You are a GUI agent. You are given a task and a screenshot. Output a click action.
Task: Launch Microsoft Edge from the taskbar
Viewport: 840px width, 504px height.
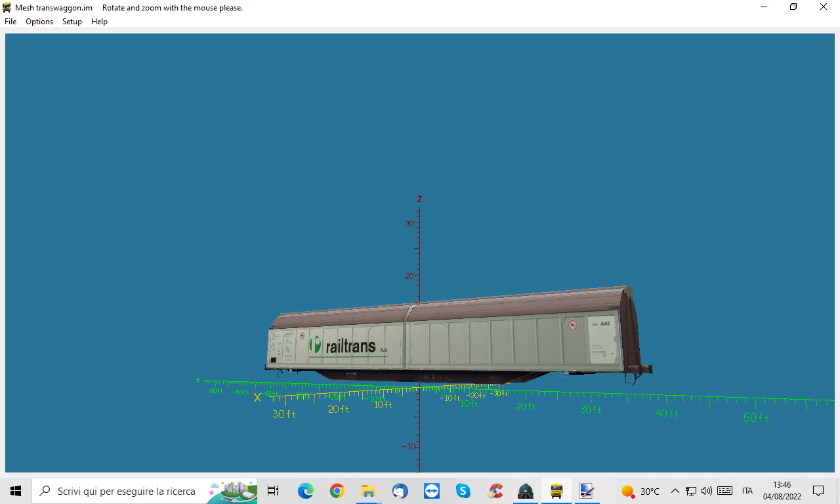305,491
